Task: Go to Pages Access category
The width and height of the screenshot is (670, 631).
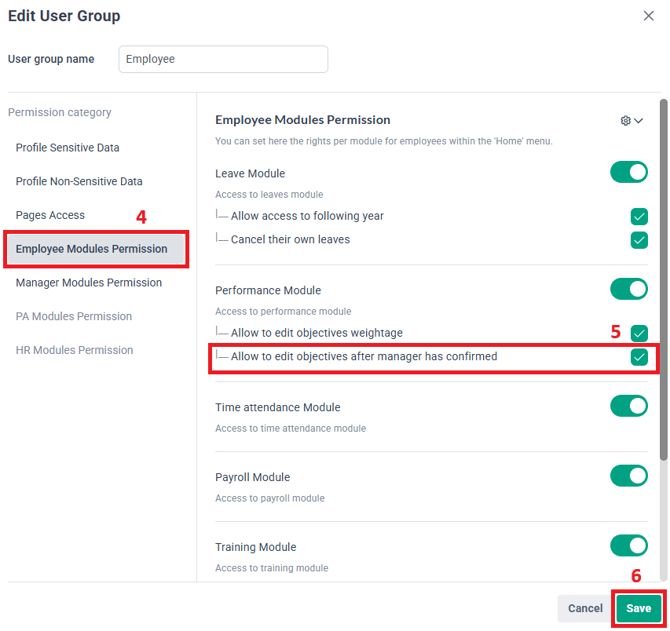Action: (50, 215)
